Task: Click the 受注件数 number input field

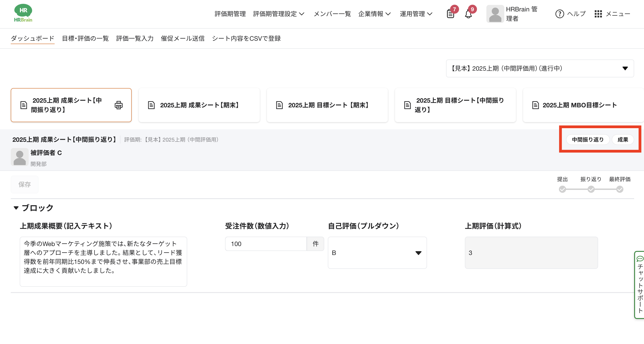Action: [266, 244]
